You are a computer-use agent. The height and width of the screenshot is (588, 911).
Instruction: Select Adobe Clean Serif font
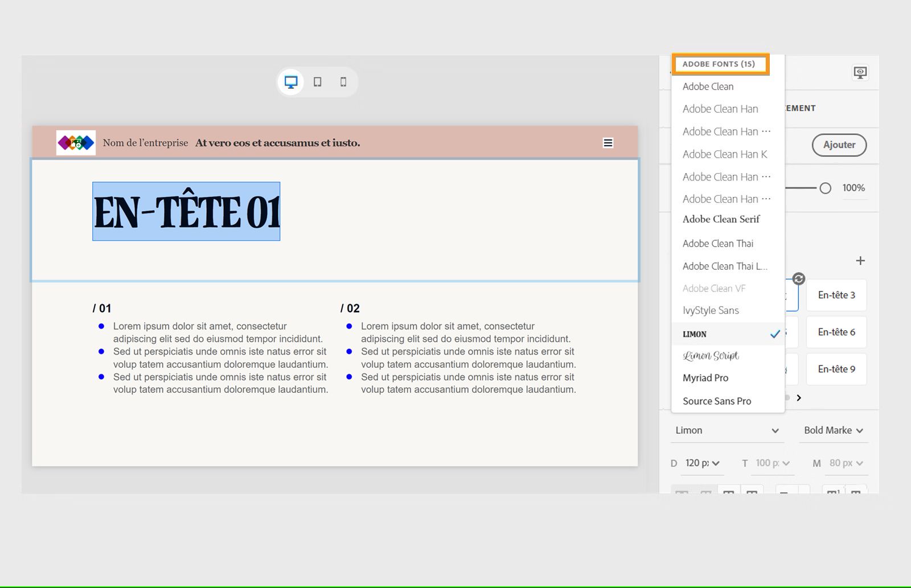728,220
